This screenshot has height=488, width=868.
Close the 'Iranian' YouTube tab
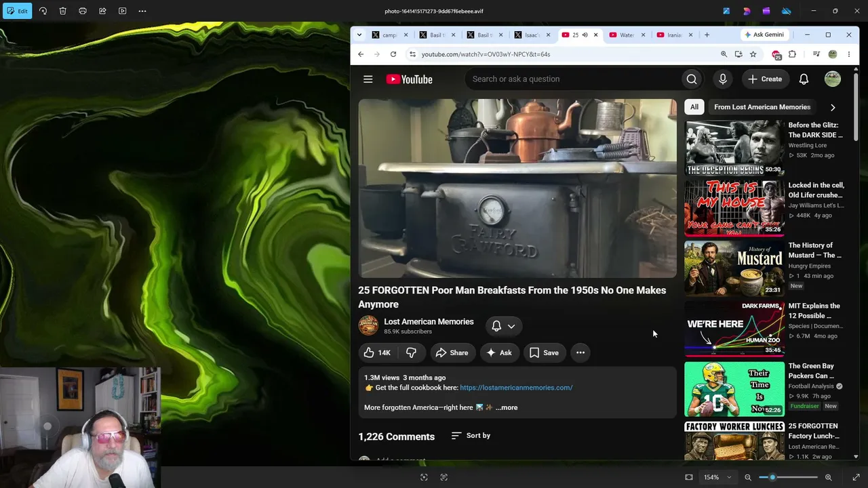pyautogui.click(x=691, y=35)
